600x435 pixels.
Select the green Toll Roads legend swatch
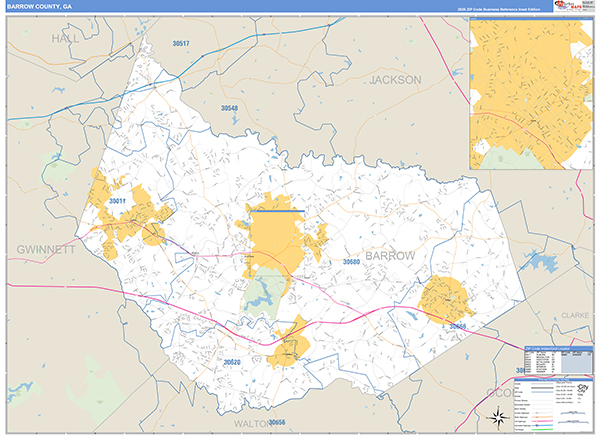click(x=542, y=430)
